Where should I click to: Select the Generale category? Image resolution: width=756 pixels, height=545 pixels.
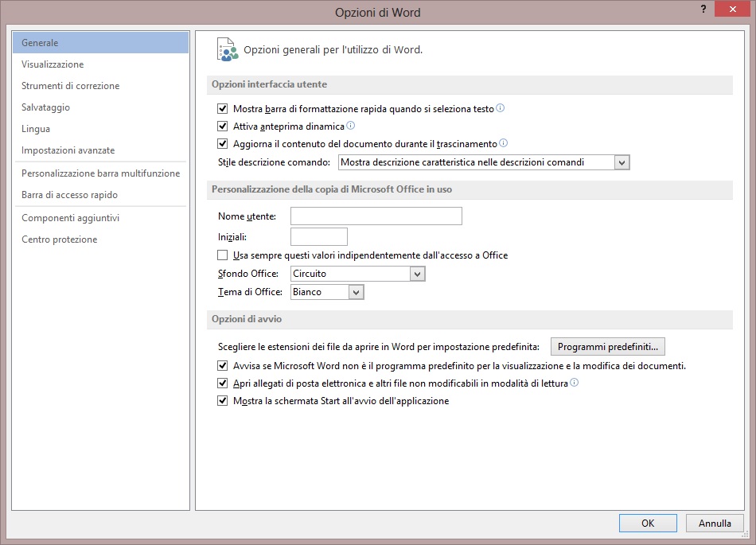tap(100, 42)
